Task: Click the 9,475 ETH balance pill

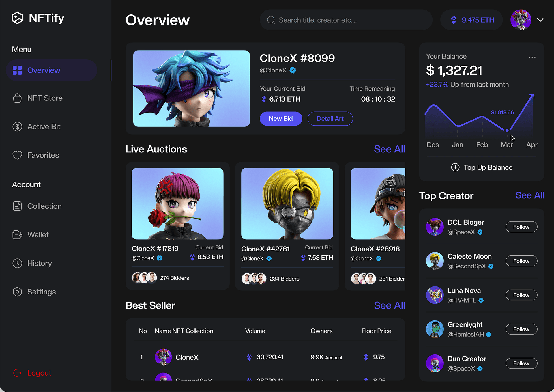Action: pyautogui.click(x=471, y=20)
